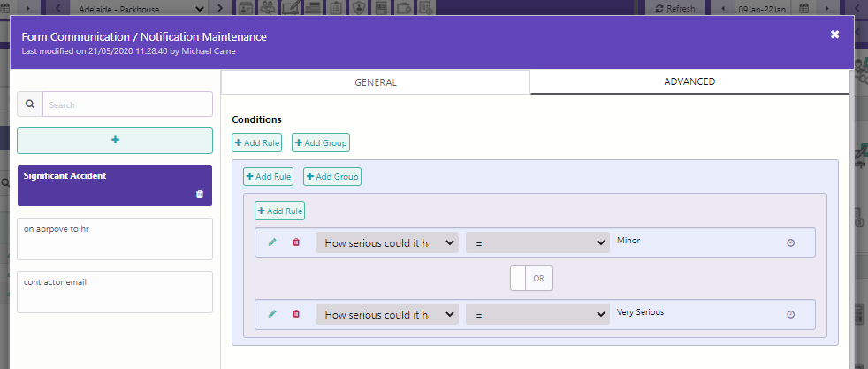Screen dimensions: 868x369
Task: Switch to the GENERAL tab
Action: [376, 82]
